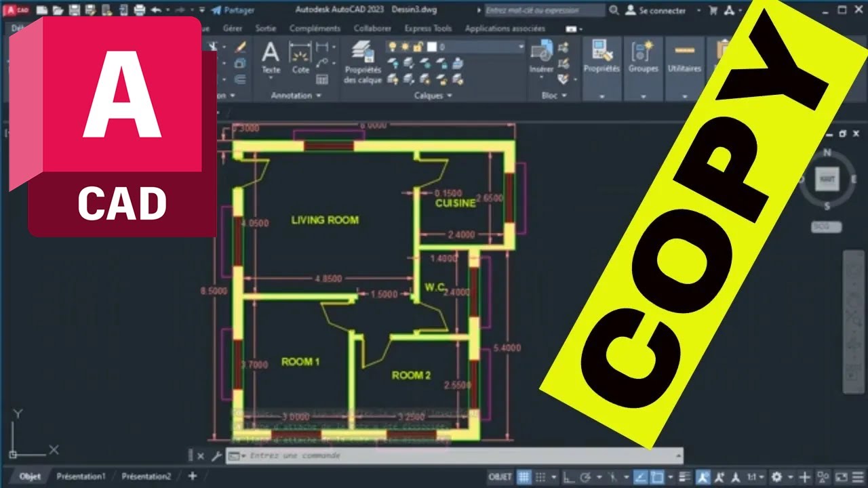Open the Compléments ribbon tab

coord(315,28)
